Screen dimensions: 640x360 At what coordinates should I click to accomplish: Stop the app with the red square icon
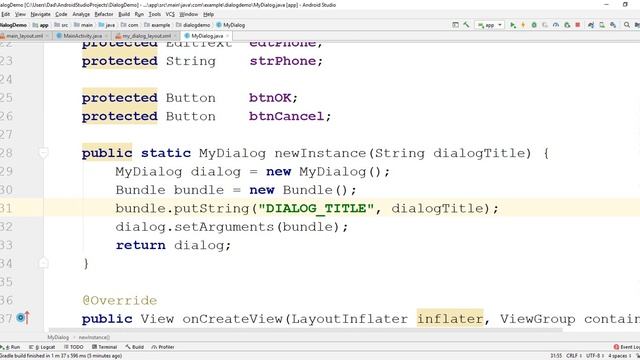click(x=578, y=25)
